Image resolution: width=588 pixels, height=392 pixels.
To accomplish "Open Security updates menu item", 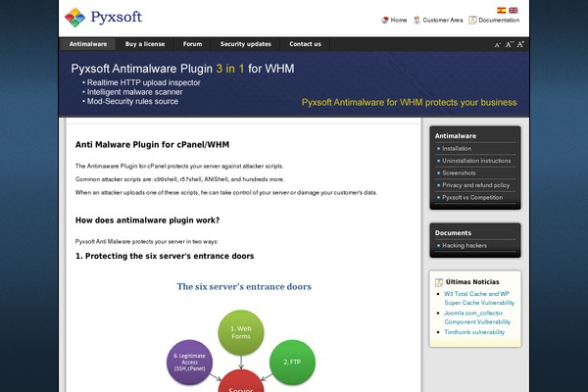I will pyautogui.click(x=246, y=44).
